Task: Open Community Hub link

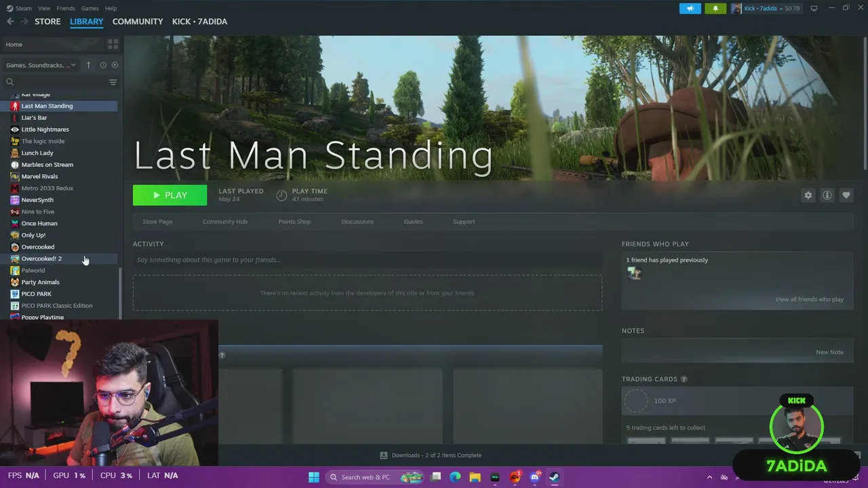Action: (225, 222)
